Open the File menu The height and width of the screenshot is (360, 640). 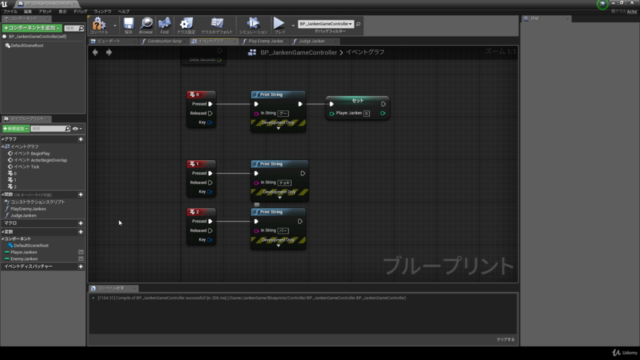click(10, 11)
